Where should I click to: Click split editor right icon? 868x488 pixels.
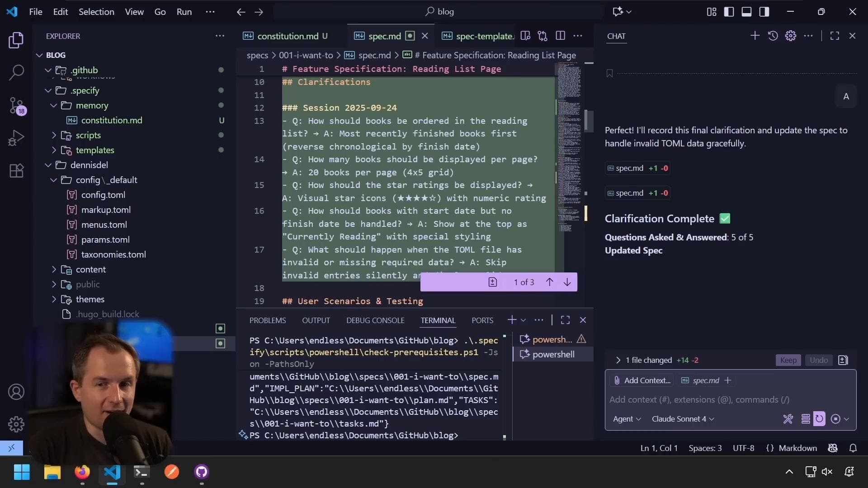(x=560, y=36)
